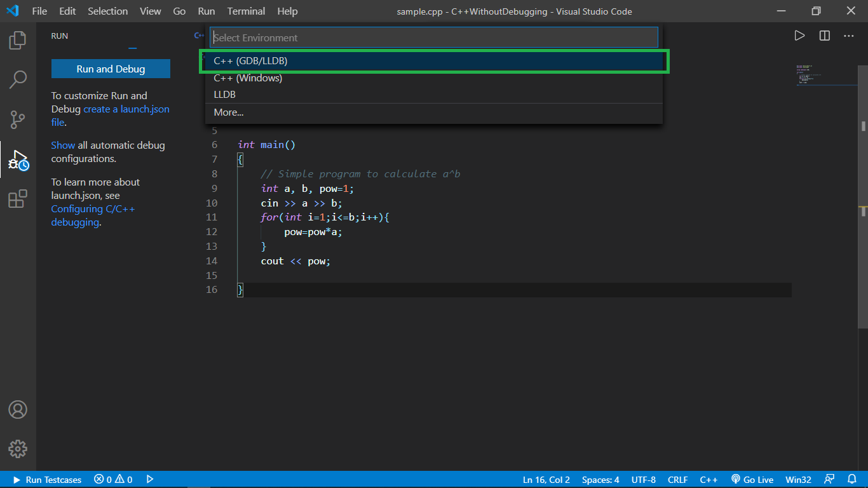
Task: Open the Terminal menu
Action: click(x=246, y=11)
